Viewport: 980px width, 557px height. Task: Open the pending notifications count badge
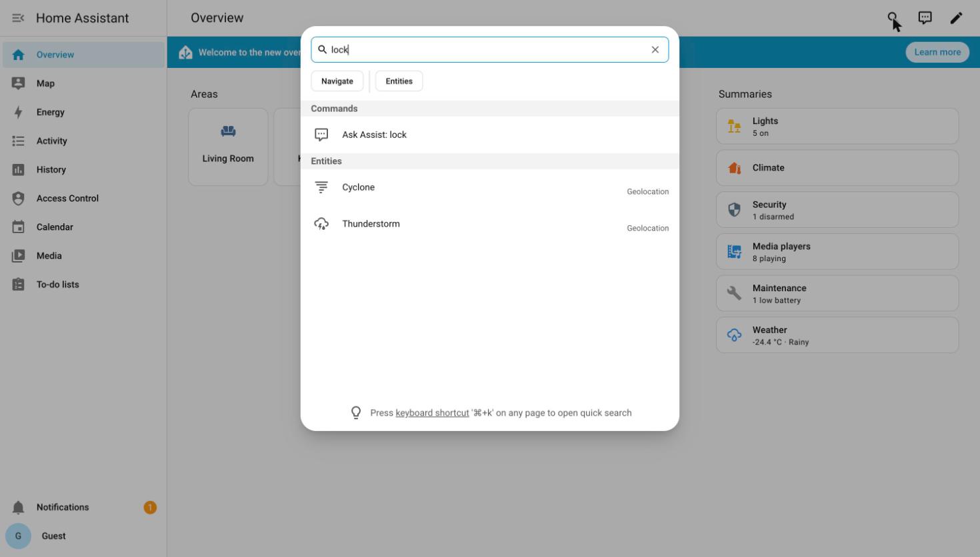tap(150, 507)
